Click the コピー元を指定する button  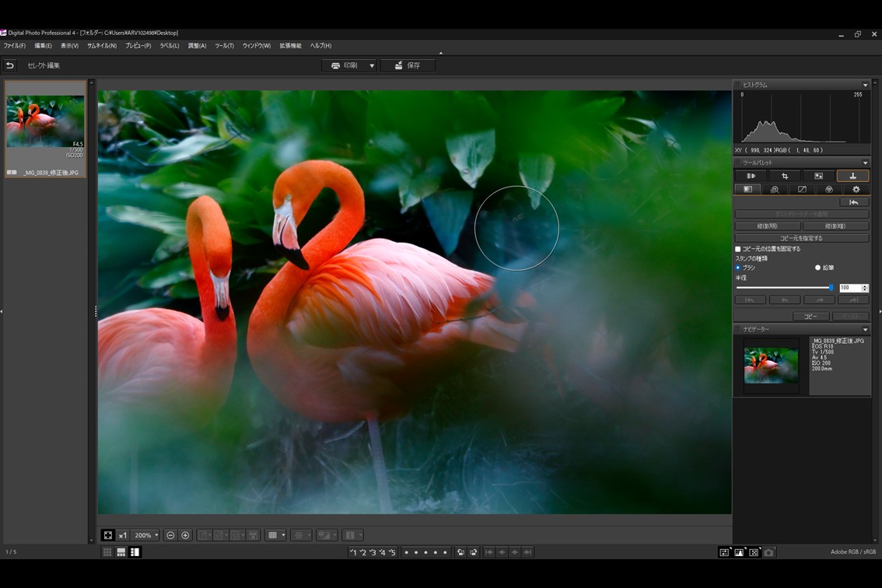[801, 238]
